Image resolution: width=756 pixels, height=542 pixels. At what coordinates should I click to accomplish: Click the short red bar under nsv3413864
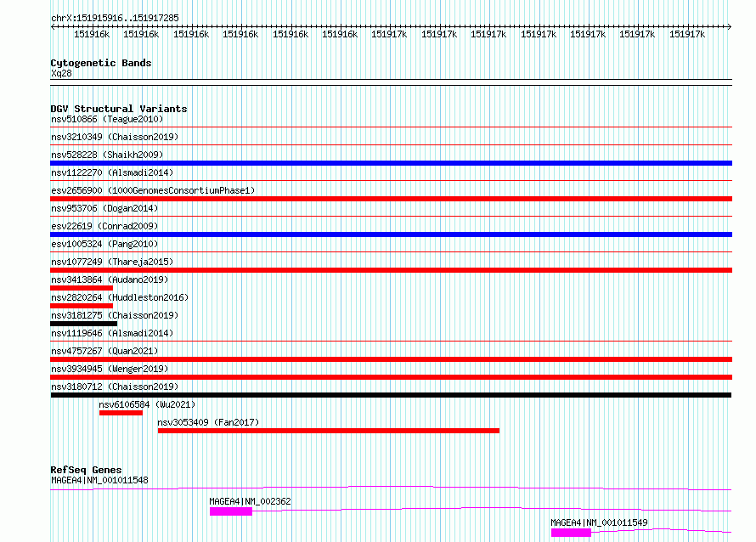(82, 288)
